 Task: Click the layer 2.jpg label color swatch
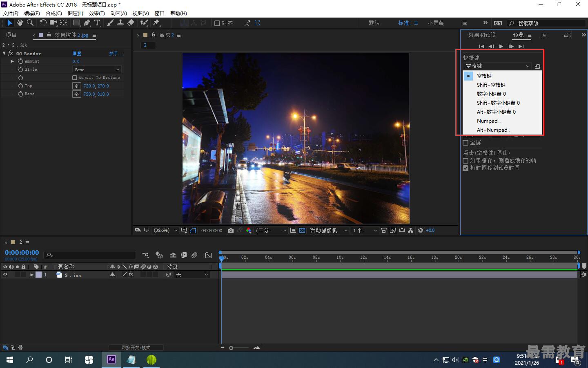(38, 275)
